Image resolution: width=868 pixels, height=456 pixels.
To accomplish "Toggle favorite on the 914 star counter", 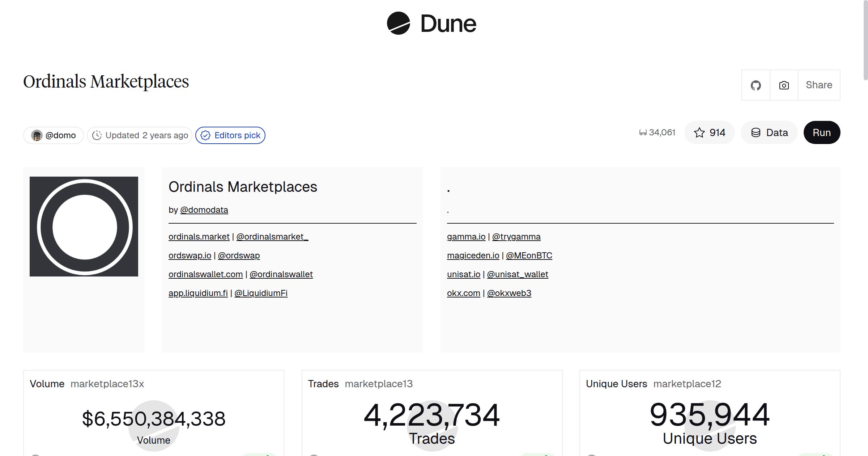I will [709, 132].
